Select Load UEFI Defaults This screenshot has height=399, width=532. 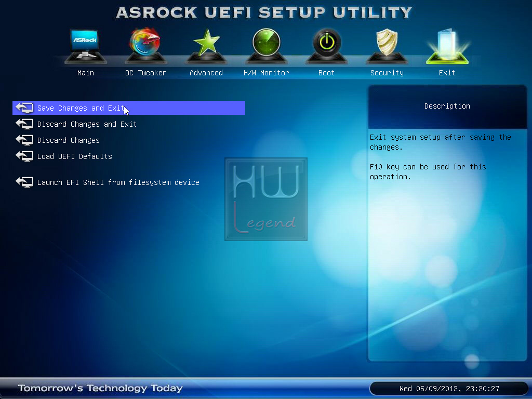pyautogui.click(x=75, y=156)
